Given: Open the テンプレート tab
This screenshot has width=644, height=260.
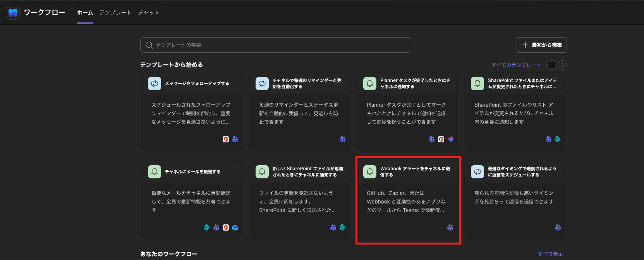Looking at the screenshot, I should point(115,13).
